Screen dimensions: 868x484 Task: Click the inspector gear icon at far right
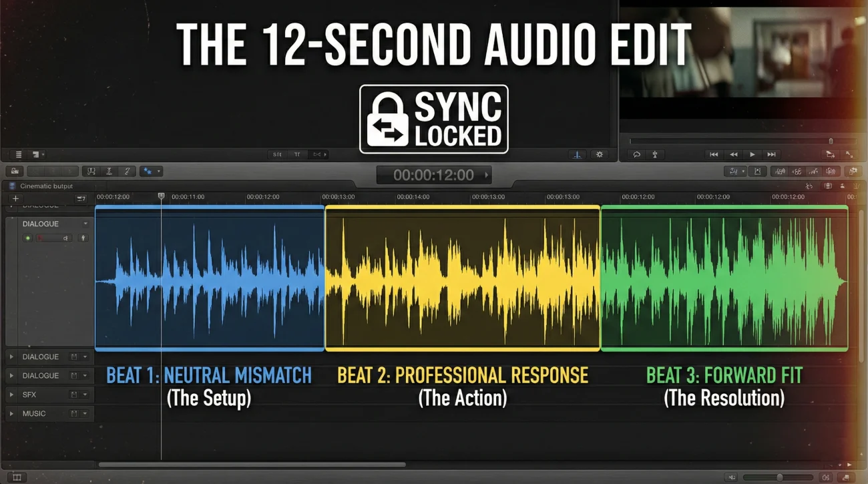tap(854, 172)
